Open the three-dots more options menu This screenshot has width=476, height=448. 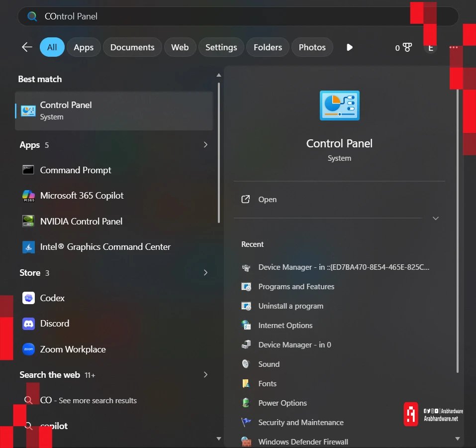[x=453, y=47]
